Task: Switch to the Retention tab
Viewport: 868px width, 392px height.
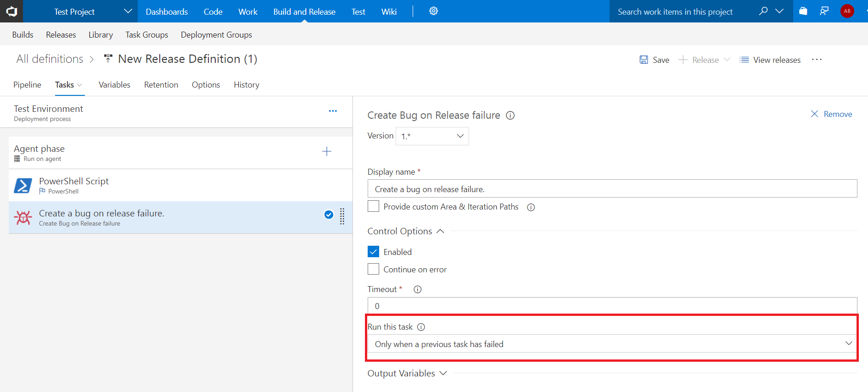Action: 161,85
